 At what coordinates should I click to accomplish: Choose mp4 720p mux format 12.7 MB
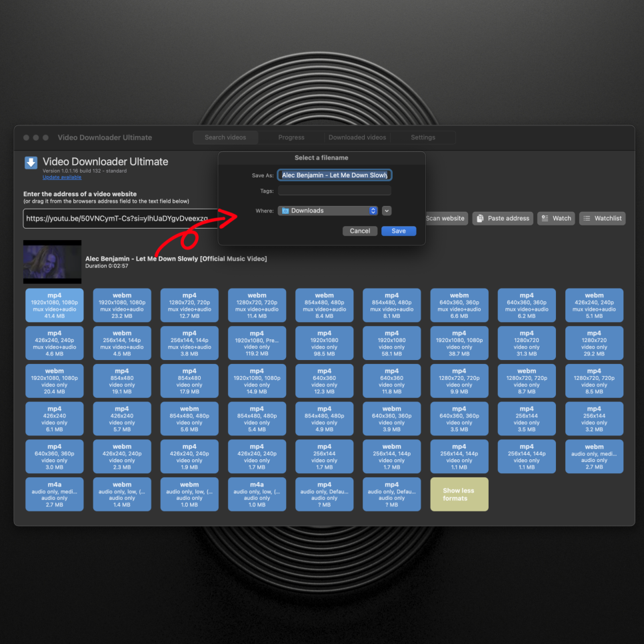(x=189, y=305)
